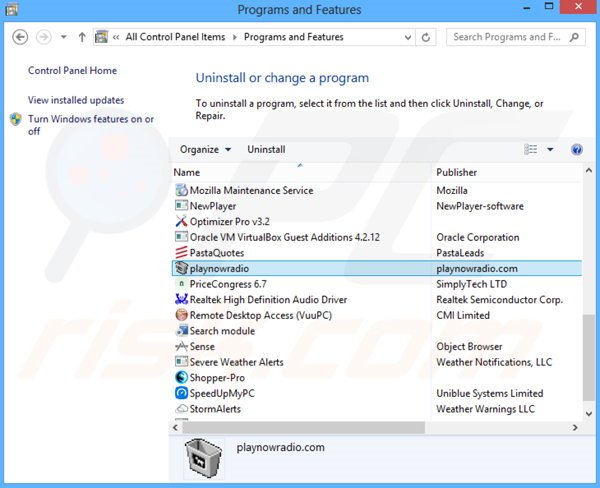Click Programs and Features breadcrumb segment
Screen dimensions: 600x488
pyautogui.click(x=293, y=37)
